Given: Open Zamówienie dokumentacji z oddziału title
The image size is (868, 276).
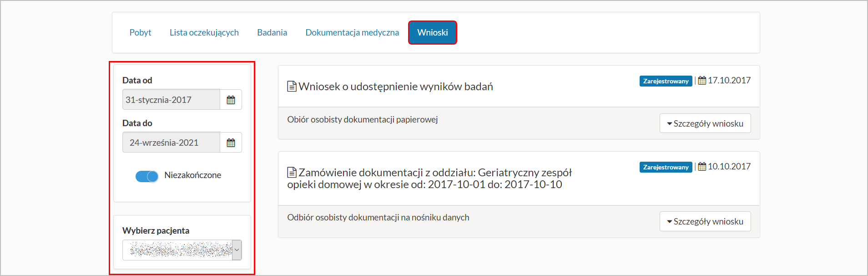Looking at the screenshot, I should click(x=429, y=179).
